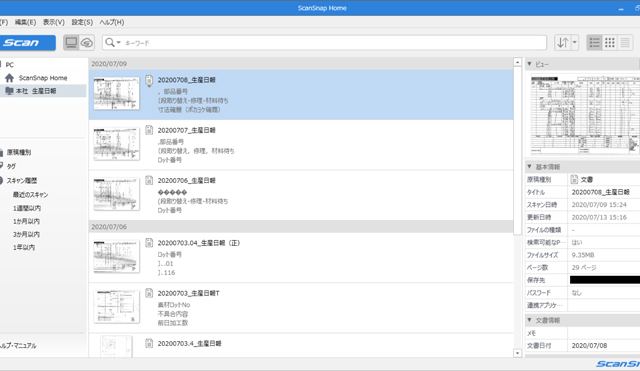Select the 20200703.4_生産日報 entry title
The height and width of the screenshot is (371, 640).
[x=189, y=344]
